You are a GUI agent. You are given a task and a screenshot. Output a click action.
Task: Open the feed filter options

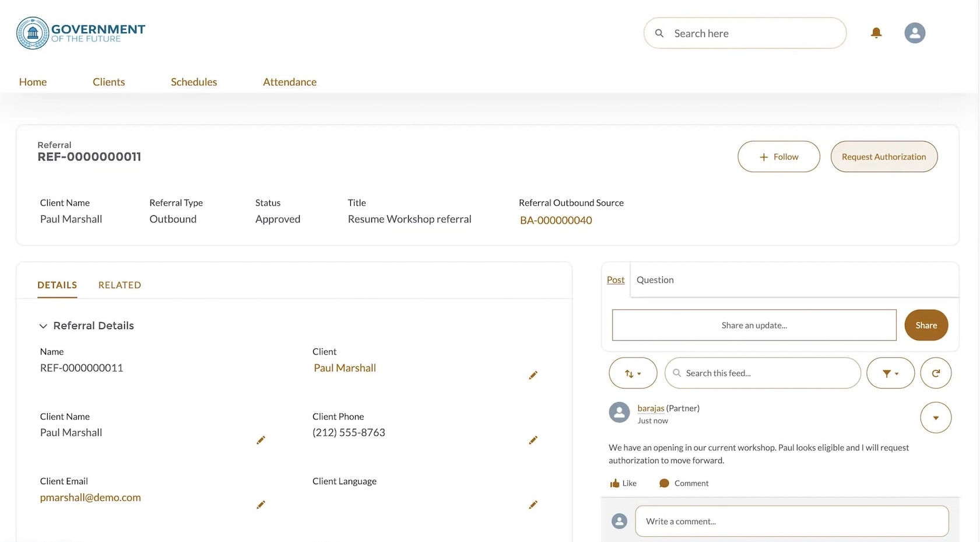tap(890, 373)
